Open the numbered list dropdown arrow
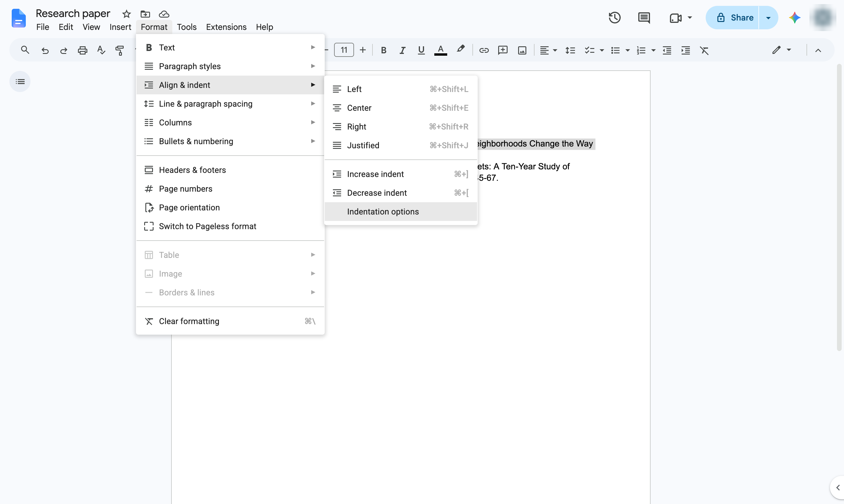The width and height of the screenshot is (844, 504). point(653,50)
